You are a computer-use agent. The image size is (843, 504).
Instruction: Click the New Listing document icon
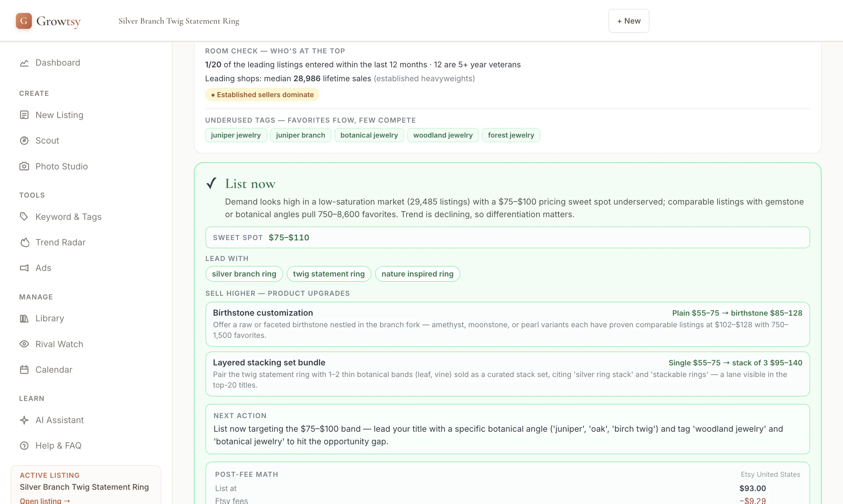pyautogui.click(x=24, y=115)
